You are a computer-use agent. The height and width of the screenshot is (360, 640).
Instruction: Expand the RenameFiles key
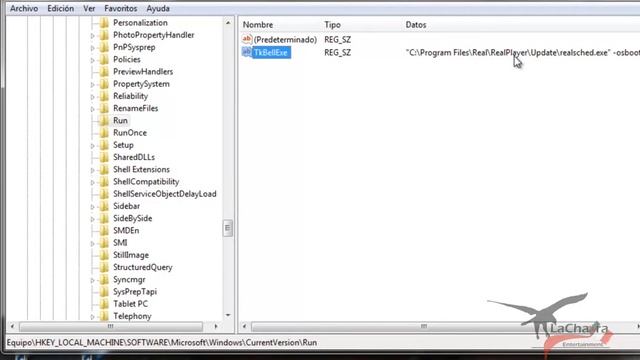tap(92, 109)
